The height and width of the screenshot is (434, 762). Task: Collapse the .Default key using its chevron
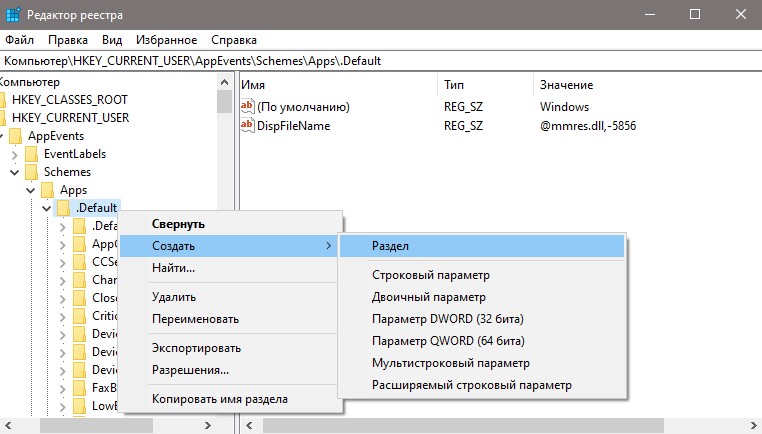pos(47,208)
